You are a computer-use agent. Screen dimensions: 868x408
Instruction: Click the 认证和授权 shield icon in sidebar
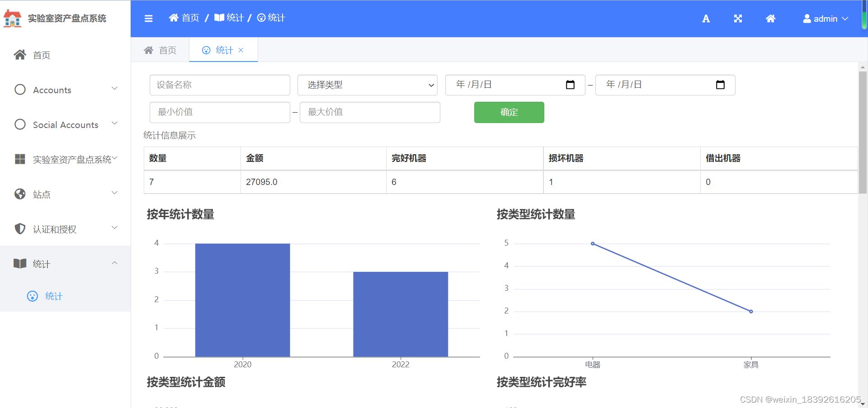[20, 229]
